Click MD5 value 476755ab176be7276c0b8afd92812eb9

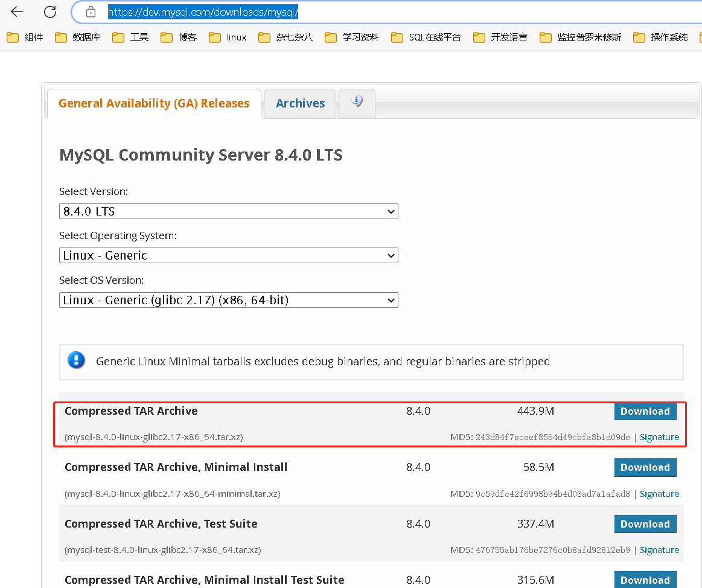[552, 550]
